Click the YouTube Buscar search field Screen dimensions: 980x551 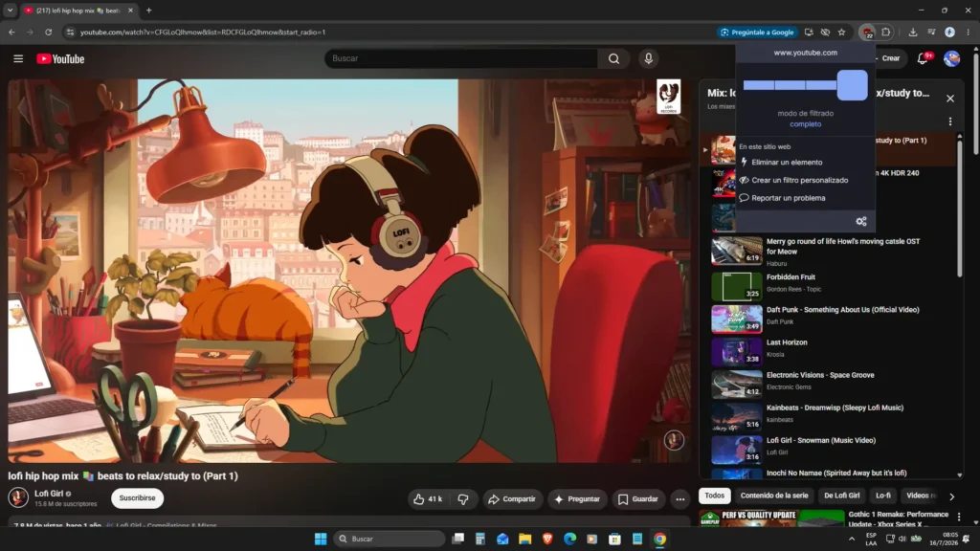pyautogui.click(x=461, y=58)
